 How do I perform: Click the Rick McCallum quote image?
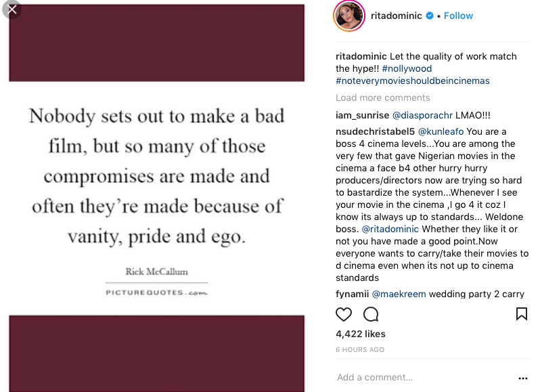coord(157,198)
